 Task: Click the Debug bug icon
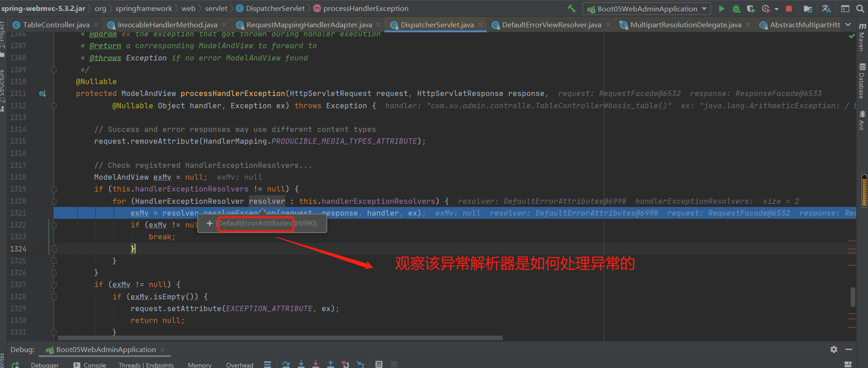[x=736, y=9]
